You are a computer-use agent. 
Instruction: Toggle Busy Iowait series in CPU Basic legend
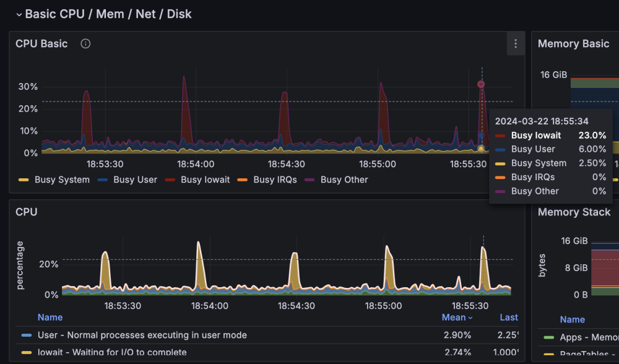[x=205, y=180]
